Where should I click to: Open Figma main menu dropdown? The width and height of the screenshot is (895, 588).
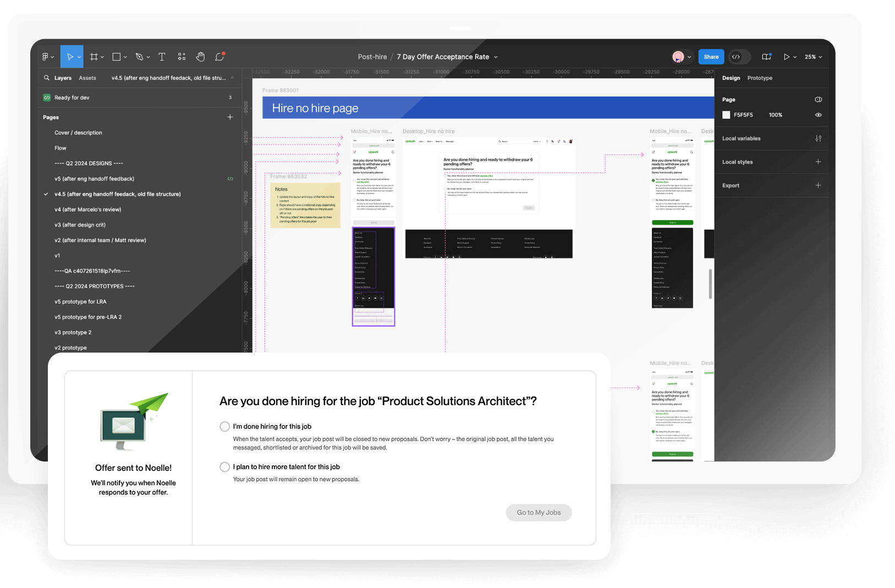(47, 57)
